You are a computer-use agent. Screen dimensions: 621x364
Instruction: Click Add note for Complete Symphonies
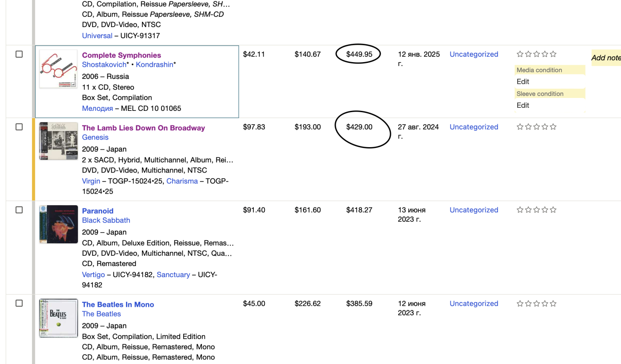pyautogui.click(x=606, y=58)
